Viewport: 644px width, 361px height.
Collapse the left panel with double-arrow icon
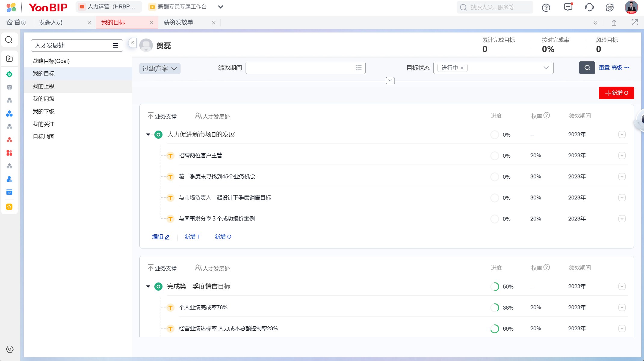[x=132, y=43]
